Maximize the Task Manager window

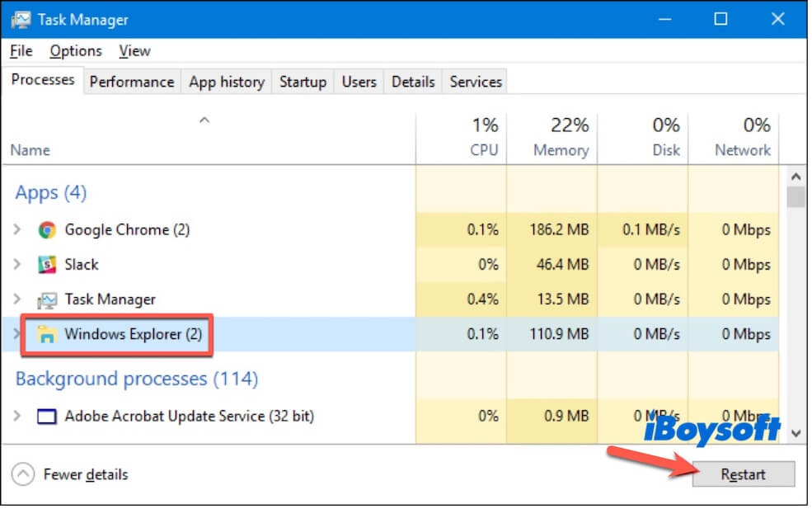click(x=720, y=20)
